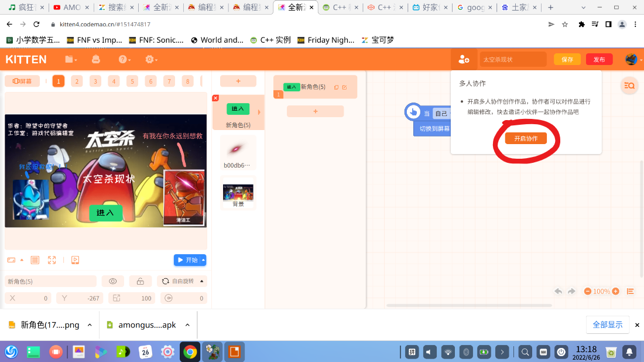Open the amongus apk download menu arrow
The width and height of the screenshot is (644, 362).
187,325
